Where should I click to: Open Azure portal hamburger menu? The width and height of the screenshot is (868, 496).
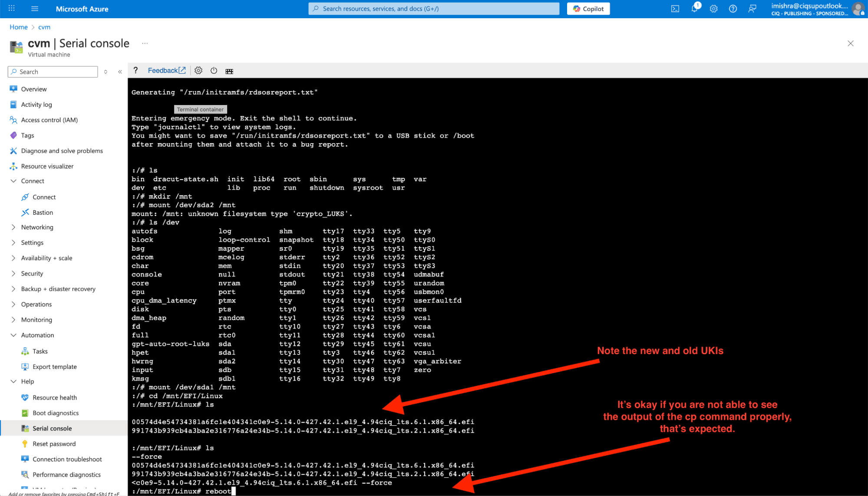click(x=35, y=9)
